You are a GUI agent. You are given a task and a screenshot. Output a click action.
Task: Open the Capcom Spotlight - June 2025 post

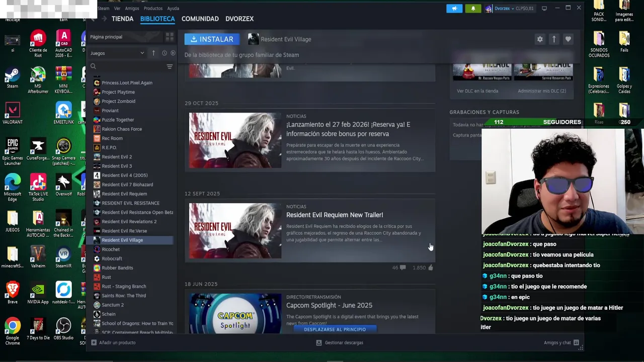[329, 306]
